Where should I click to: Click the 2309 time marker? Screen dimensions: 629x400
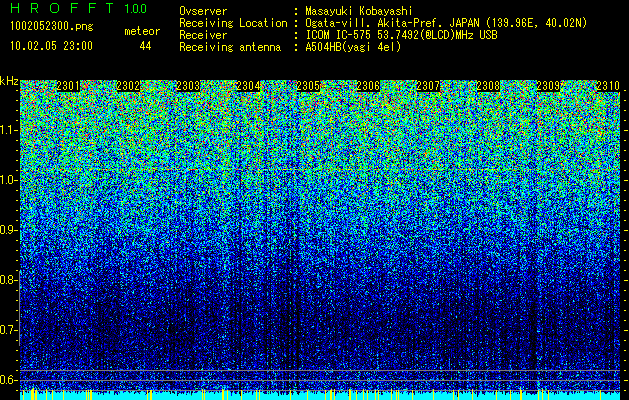pos(548,86)
